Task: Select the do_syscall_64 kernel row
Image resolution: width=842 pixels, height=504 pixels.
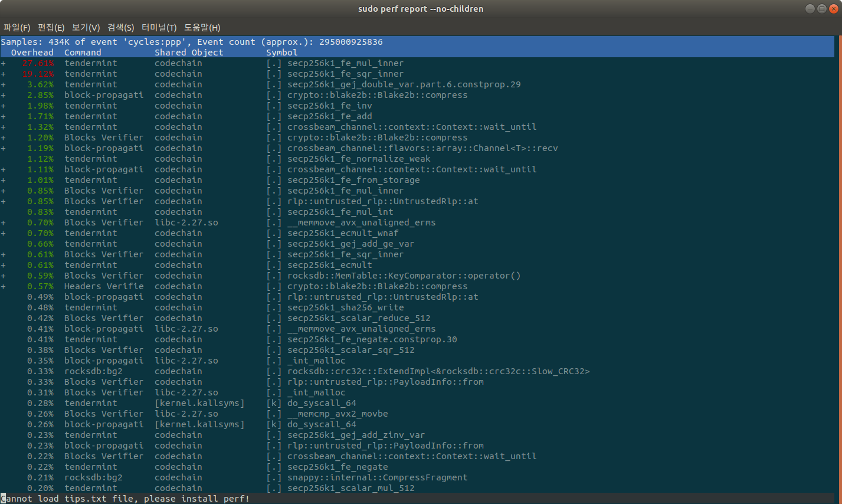Action: pos(236,403)
